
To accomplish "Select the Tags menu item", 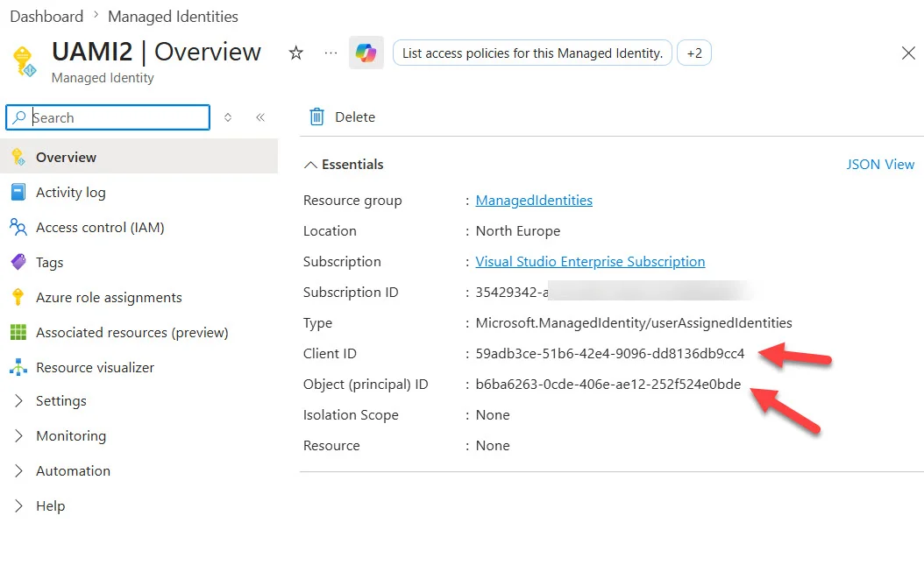I will (49, 263).
